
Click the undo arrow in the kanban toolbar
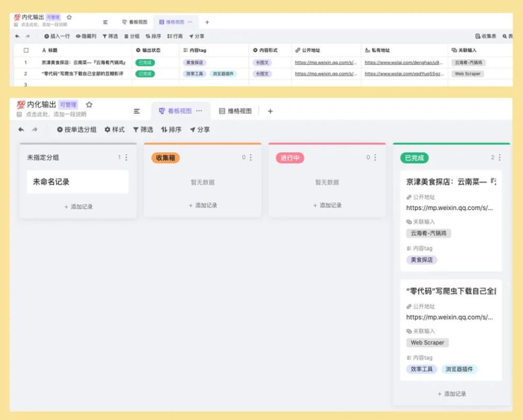(x=21, y=129)
